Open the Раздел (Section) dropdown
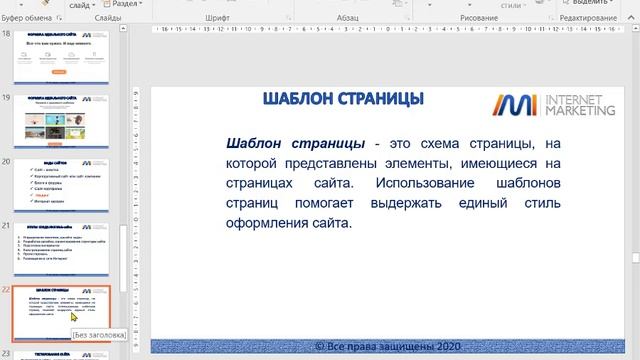640x360 pixels. 122,4
